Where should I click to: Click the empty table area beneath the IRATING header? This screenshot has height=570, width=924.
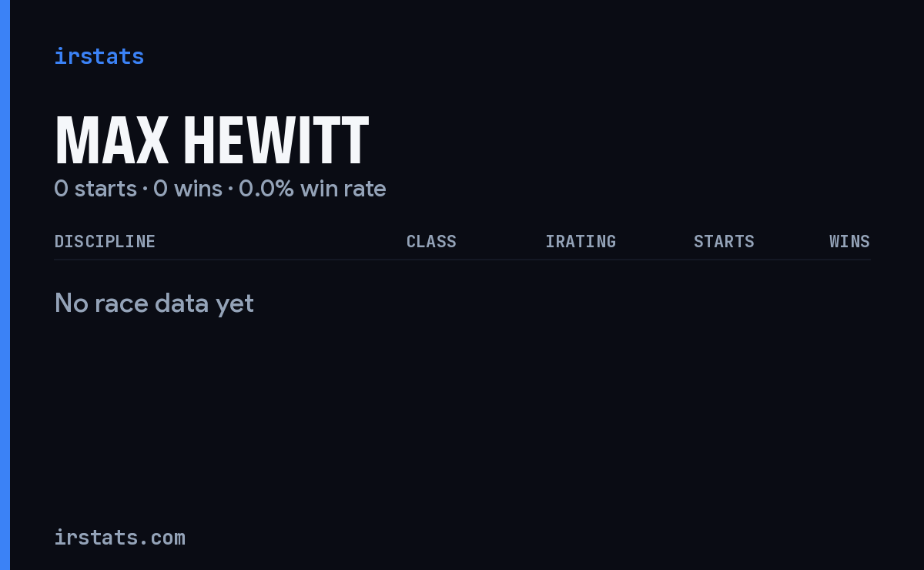pos(581,303)
